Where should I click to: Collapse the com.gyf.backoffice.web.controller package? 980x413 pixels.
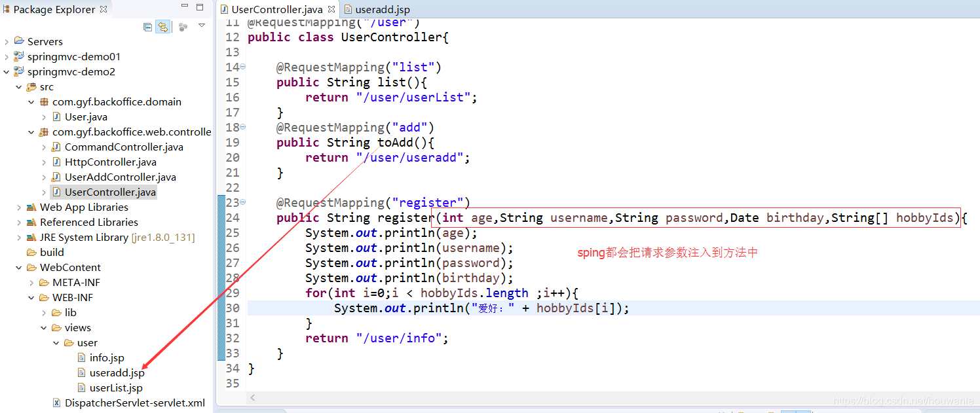[x=31, y=132]
